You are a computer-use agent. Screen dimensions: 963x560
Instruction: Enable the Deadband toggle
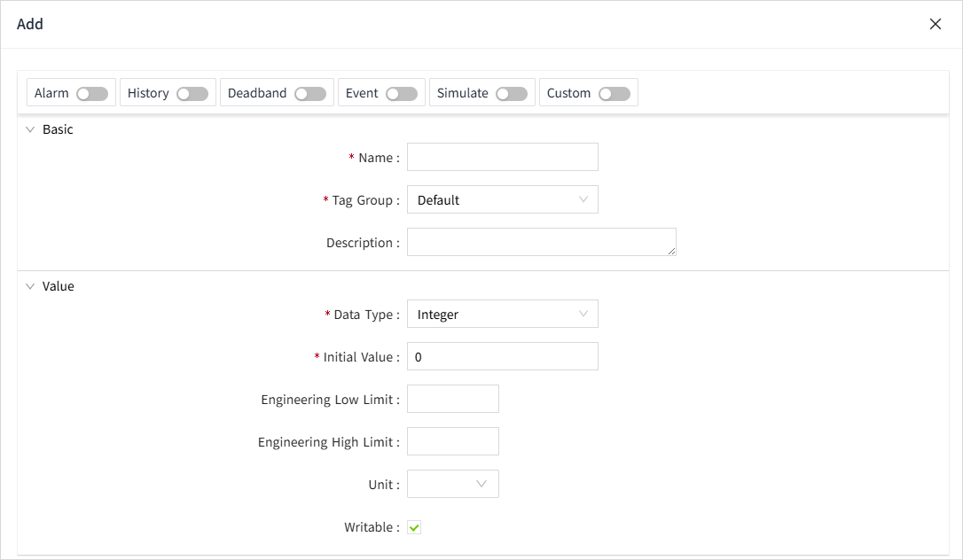tap(310, 93)
